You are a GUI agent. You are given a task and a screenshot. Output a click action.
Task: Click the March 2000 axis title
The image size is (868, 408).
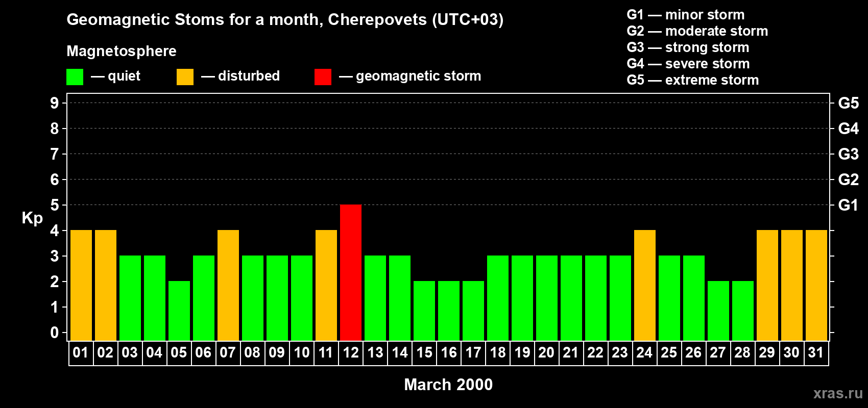448,385
